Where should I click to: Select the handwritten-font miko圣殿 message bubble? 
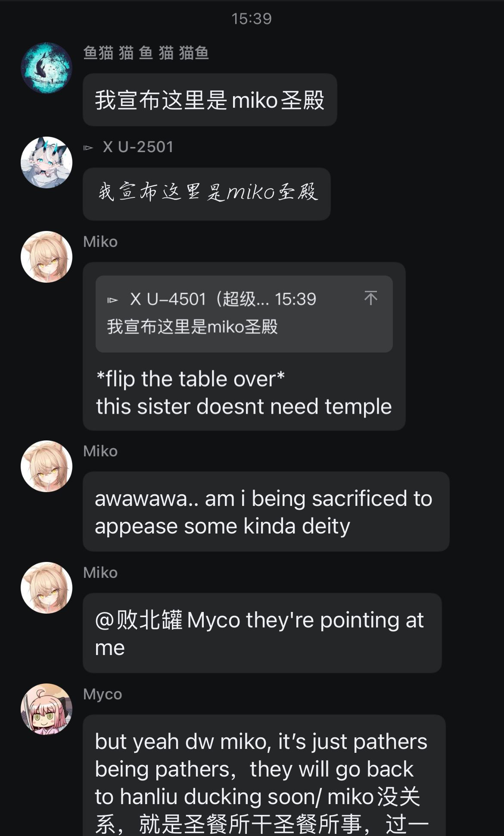coord(207,194)
